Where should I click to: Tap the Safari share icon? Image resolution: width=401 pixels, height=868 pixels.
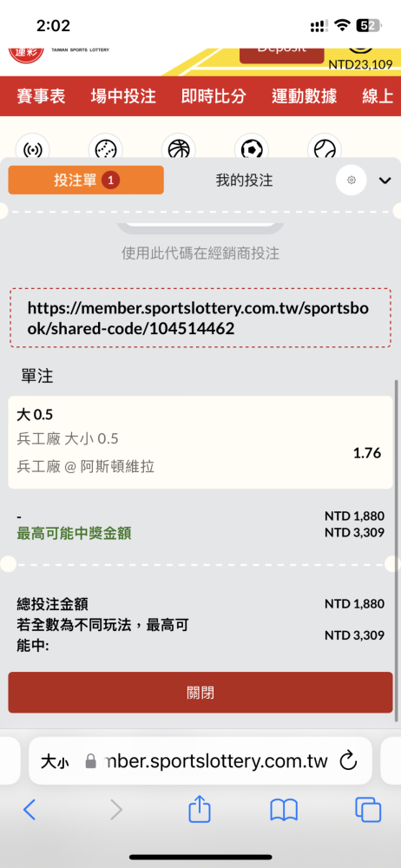(x=200, y=809)
